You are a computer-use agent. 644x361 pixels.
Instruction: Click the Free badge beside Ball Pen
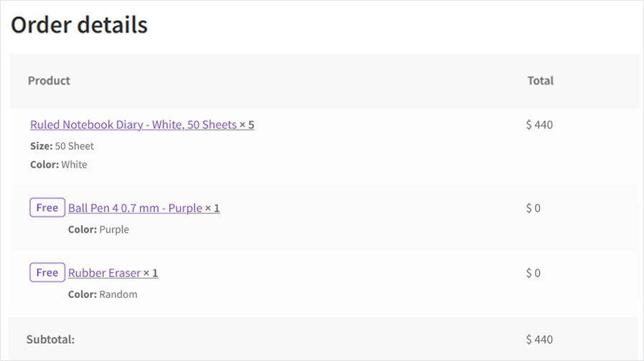pos(47,208)
